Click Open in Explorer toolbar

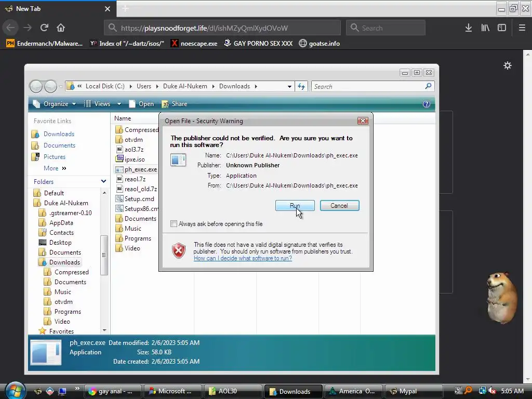(x=142, y=104)
